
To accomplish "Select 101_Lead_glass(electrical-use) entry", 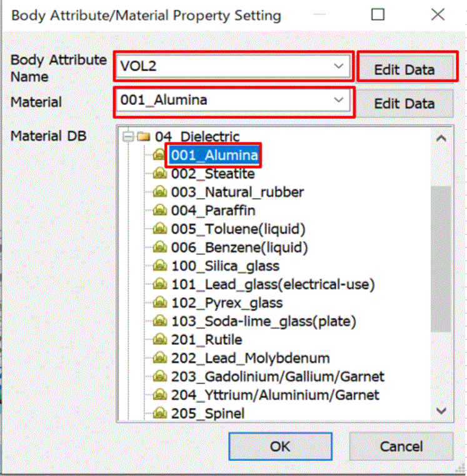I will click(x=273, y=284).
